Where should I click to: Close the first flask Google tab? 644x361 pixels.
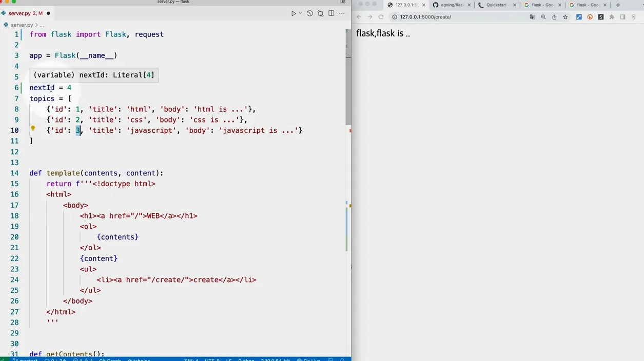[x=559, y=5]
